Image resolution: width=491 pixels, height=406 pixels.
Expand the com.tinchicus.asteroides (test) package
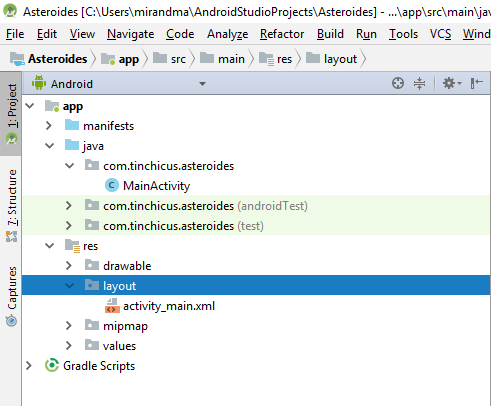pyautogui.click(x=69, y=226)
